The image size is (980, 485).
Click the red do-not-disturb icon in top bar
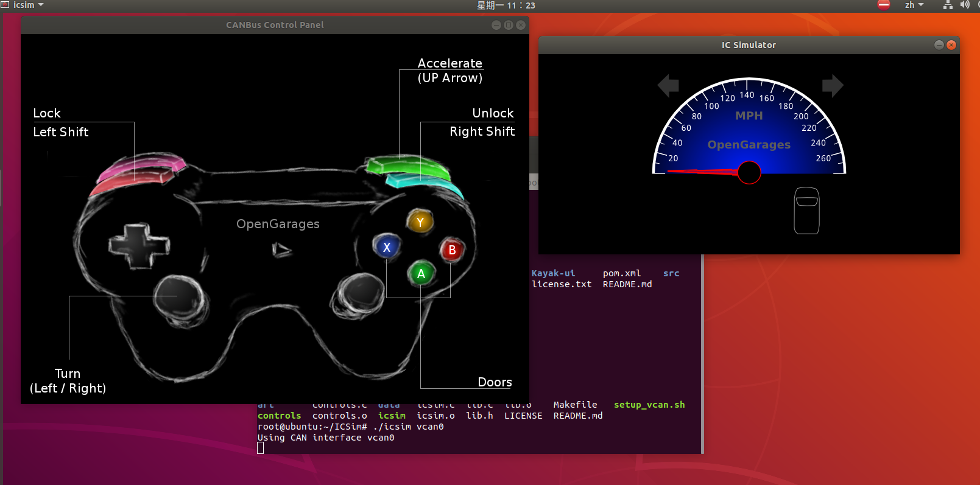884,5
